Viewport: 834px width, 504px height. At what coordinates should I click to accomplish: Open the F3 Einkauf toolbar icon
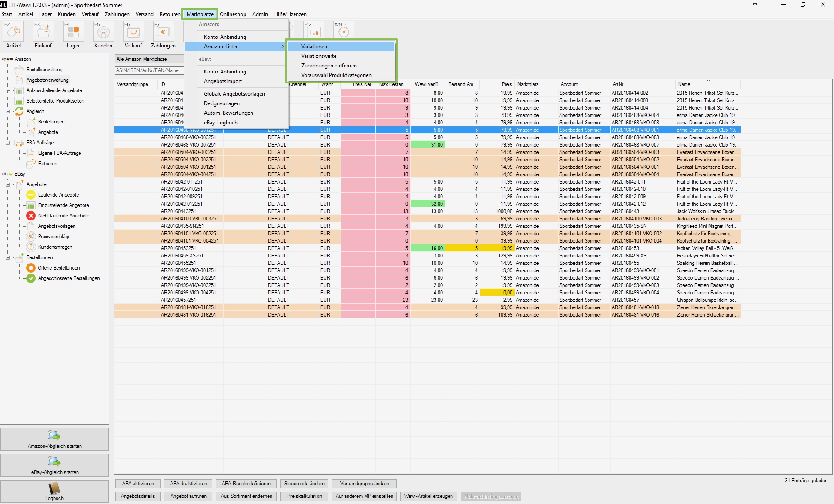44,32
